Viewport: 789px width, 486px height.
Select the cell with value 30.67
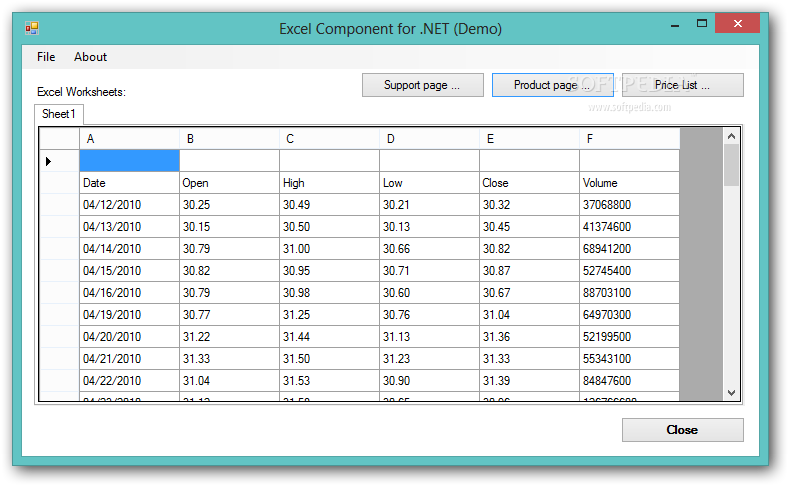pos(529,293)
